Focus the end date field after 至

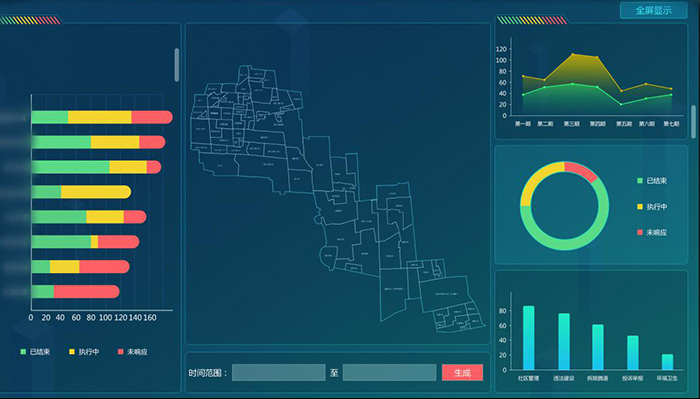click(390, 373)
